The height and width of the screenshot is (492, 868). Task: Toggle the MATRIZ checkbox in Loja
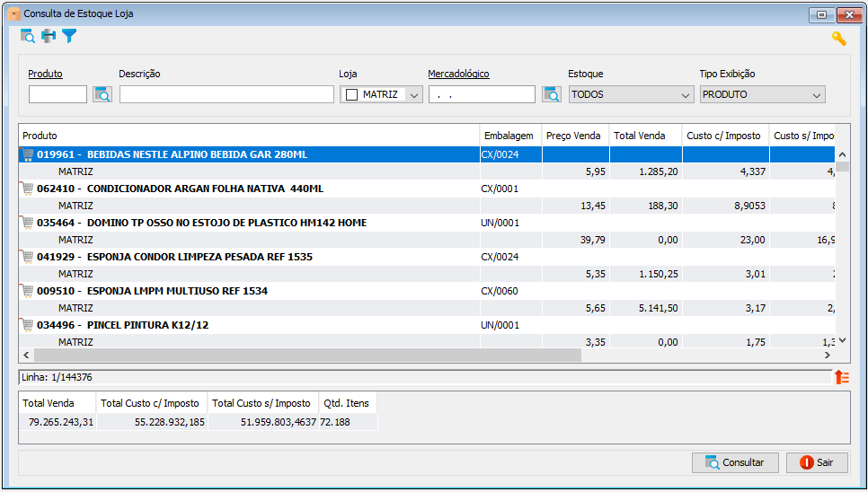(351, 95)
